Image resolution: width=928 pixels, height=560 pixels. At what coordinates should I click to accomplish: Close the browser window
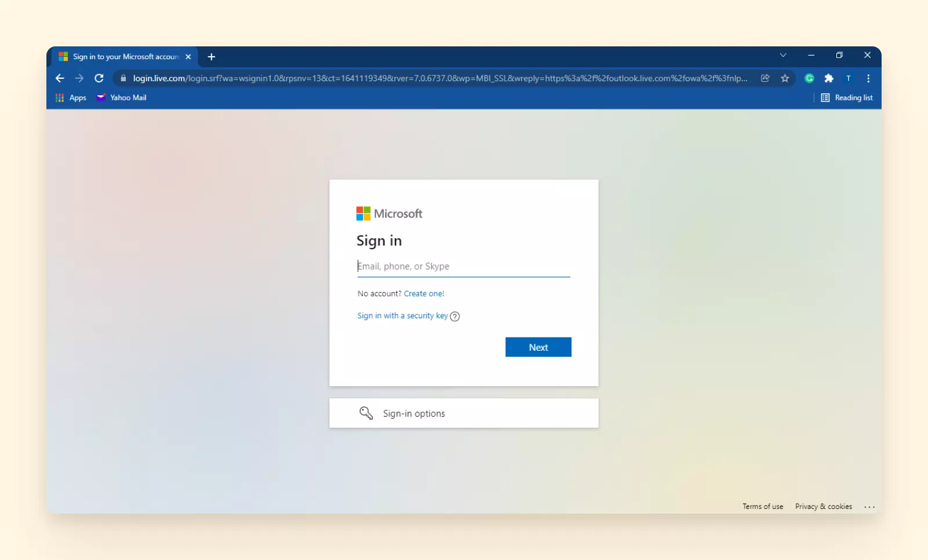(867, 55)
